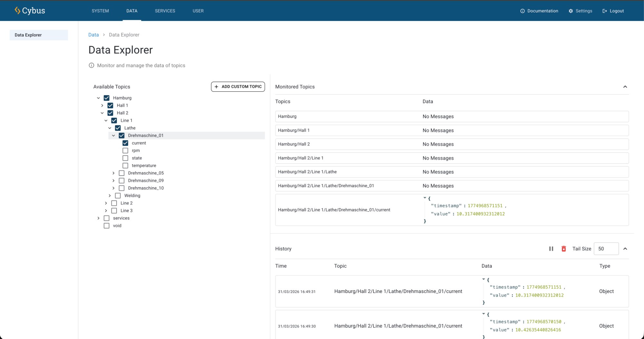Expand the Drehmaschine_05 tree node

point(113,173)
